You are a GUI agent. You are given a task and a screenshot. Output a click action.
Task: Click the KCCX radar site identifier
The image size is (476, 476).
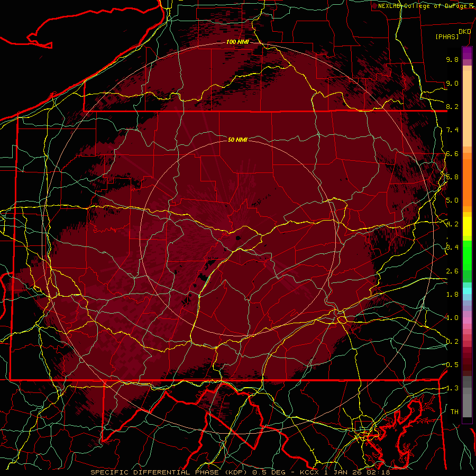coord(309,472)
